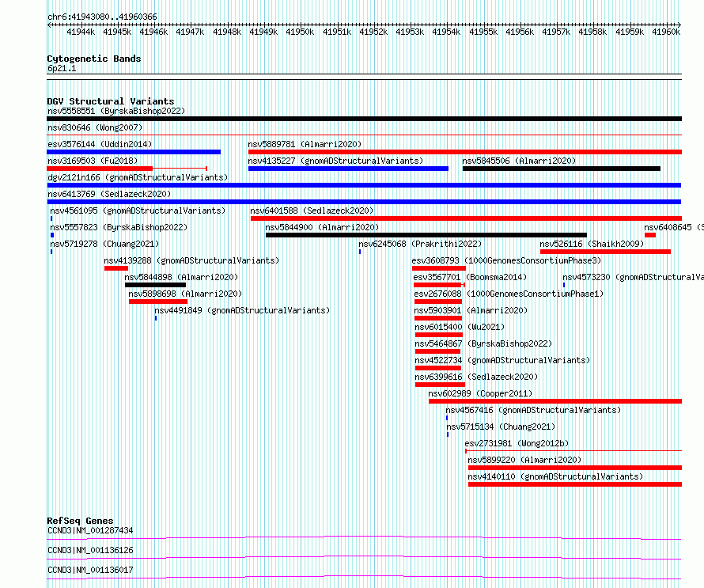Select esv2676088 (1000GenomesConsortiumPhase1) label
This screenshot has width=704, height=588.
click(x=509, y=294)
